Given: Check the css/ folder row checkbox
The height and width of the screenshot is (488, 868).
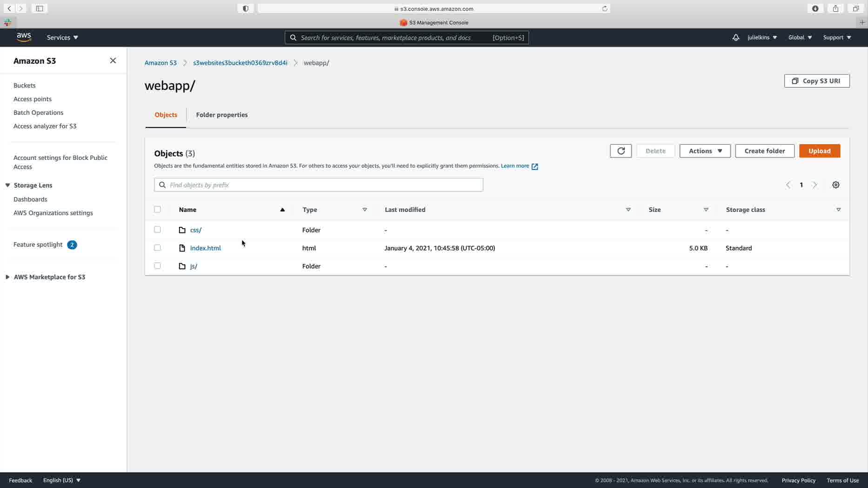Looking at the screenshot, I should pyautogui.click(x=157, y=230).
